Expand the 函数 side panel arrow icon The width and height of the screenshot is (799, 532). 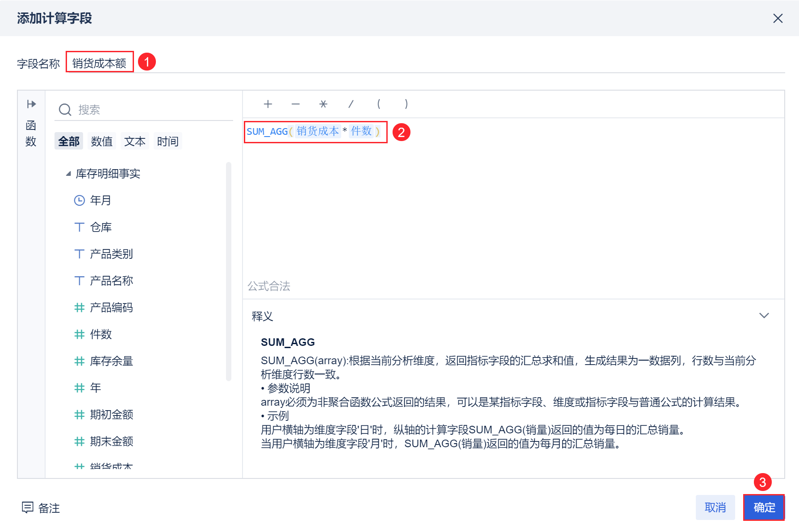point(31,104)
